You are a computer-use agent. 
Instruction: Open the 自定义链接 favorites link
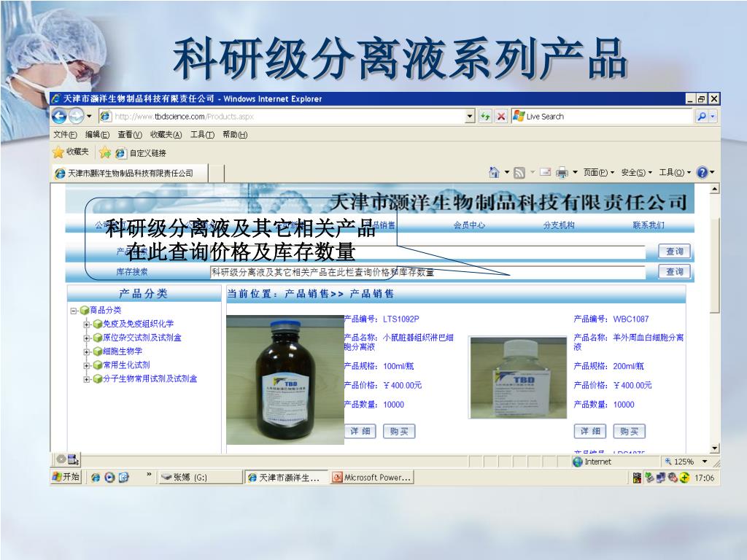(141, 153)
